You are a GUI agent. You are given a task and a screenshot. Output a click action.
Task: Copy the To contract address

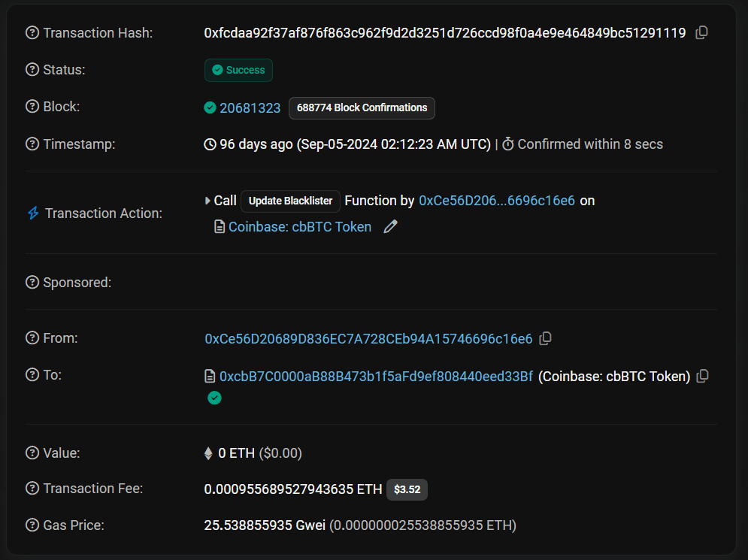(702, 377)
